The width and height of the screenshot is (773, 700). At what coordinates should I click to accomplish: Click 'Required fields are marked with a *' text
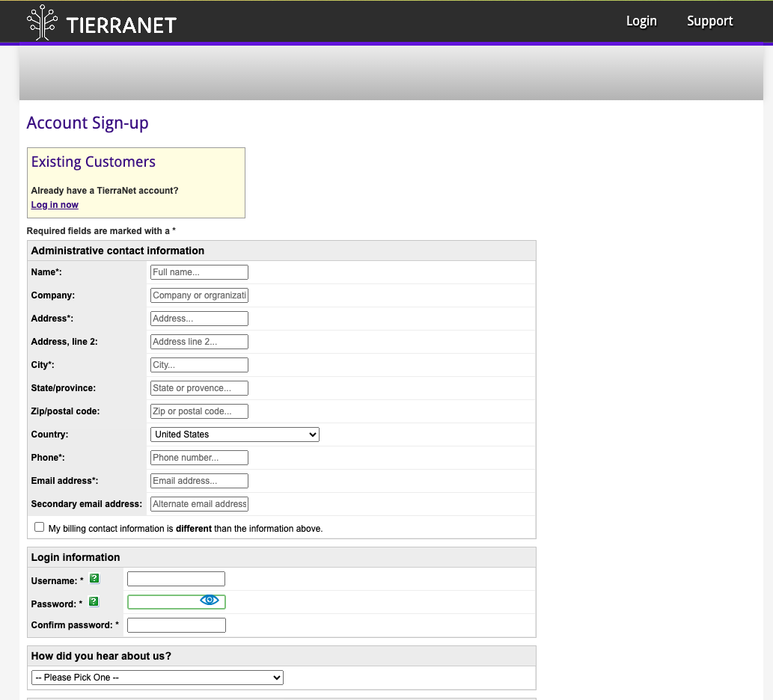pos(101,231)
